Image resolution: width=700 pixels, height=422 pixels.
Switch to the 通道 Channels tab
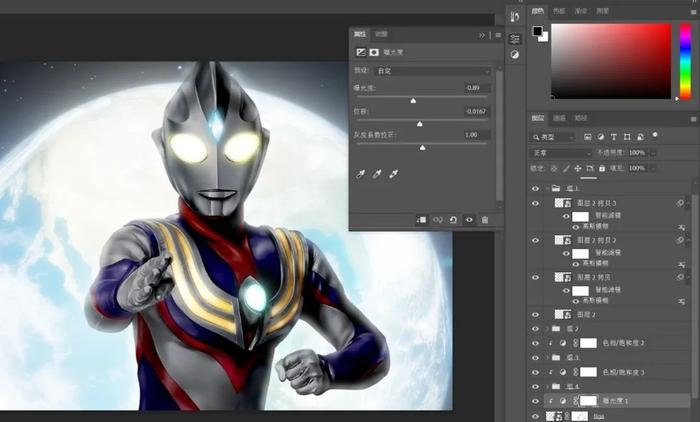point(559,118)
